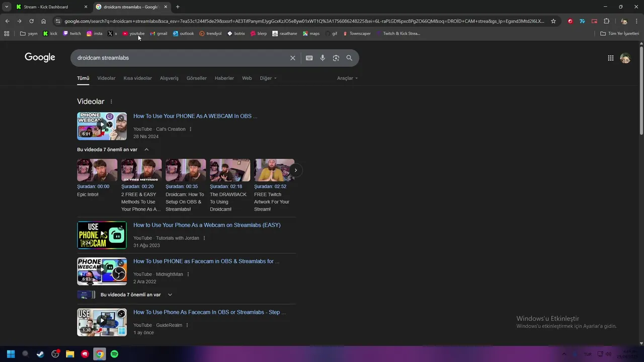The image size is (644, 362).
Task: Start a voice search with the microphone
Action: click(323, 58)
